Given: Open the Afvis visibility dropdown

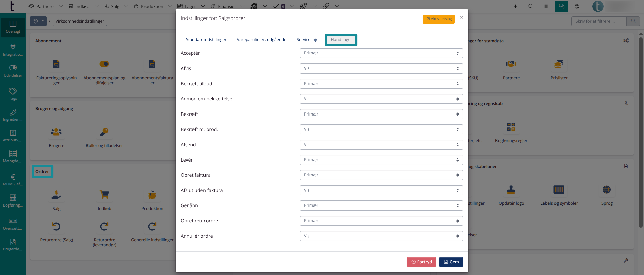Looking at the screenshot, I should 381,68.
